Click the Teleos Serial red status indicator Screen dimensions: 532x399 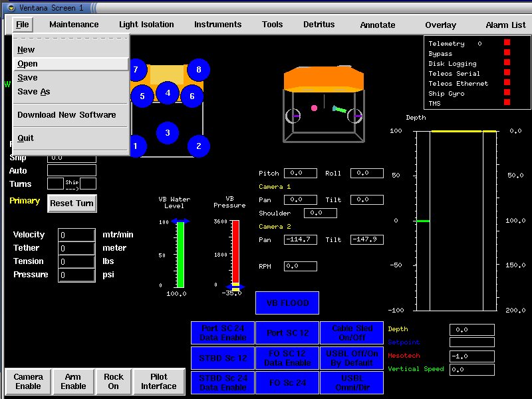point(507,72)
